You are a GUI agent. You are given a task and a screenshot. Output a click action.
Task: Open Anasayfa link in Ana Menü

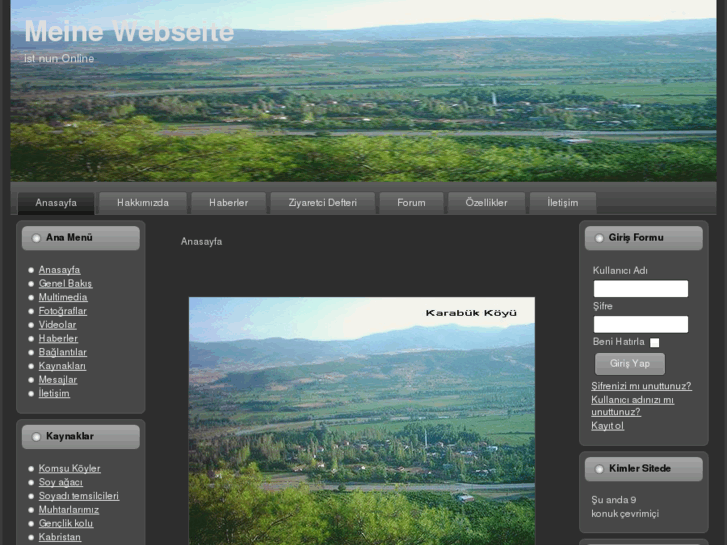pyautogui.click(x=59, y=270)
